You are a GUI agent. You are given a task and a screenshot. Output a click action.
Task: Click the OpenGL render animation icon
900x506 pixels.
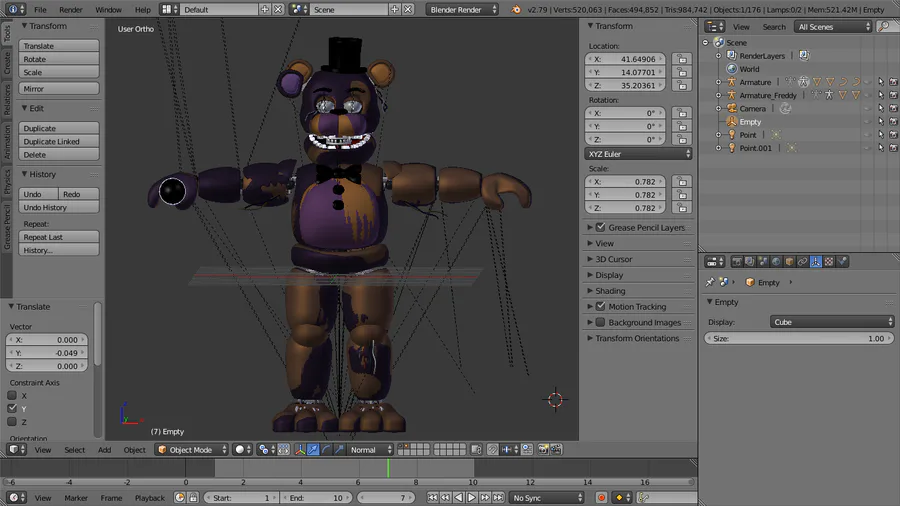(x=556, y=450)
